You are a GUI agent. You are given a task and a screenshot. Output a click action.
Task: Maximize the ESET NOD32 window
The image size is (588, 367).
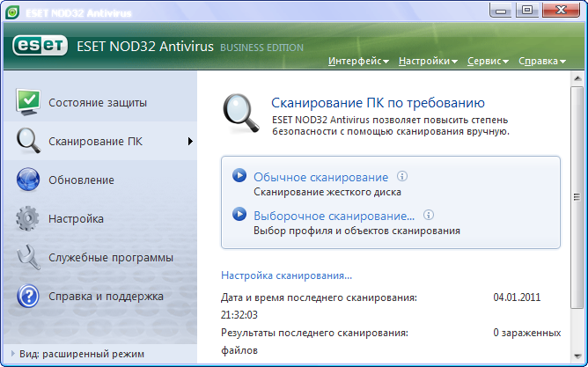527,11
